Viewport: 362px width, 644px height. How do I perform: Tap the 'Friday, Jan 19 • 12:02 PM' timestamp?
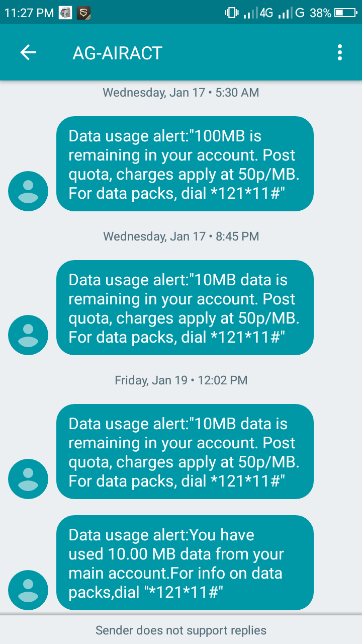(181, 380)
